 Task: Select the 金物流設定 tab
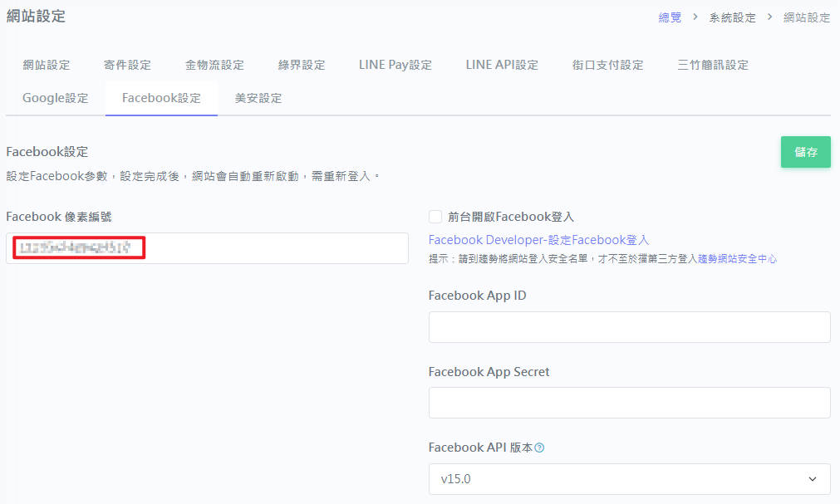tap(214, 65)
